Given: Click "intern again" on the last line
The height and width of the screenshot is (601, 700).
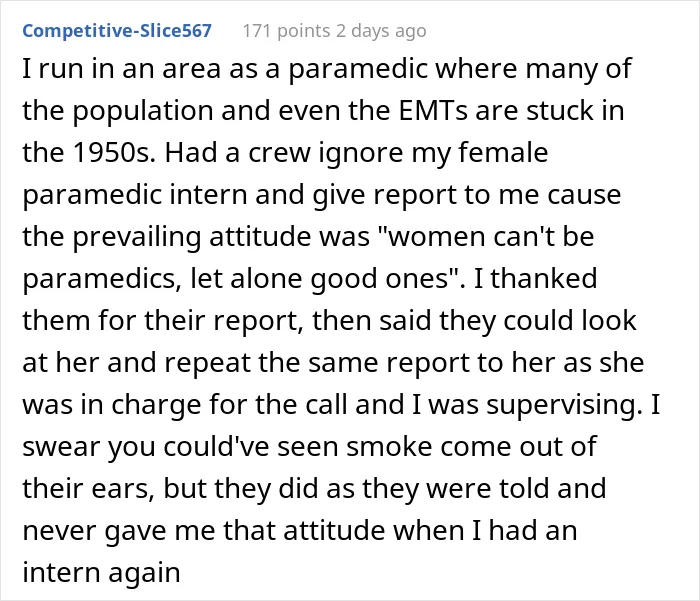Looking at the screenshot, I should coord(101,572).
